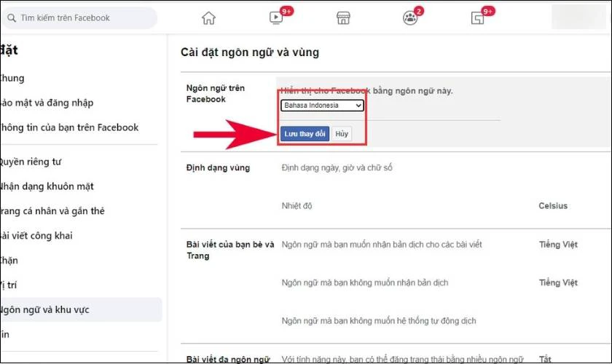This screenshot has width=612, height=364.
Task: Open the Gaming icon with 9+ badge
Action: click(x=477, y=18)
